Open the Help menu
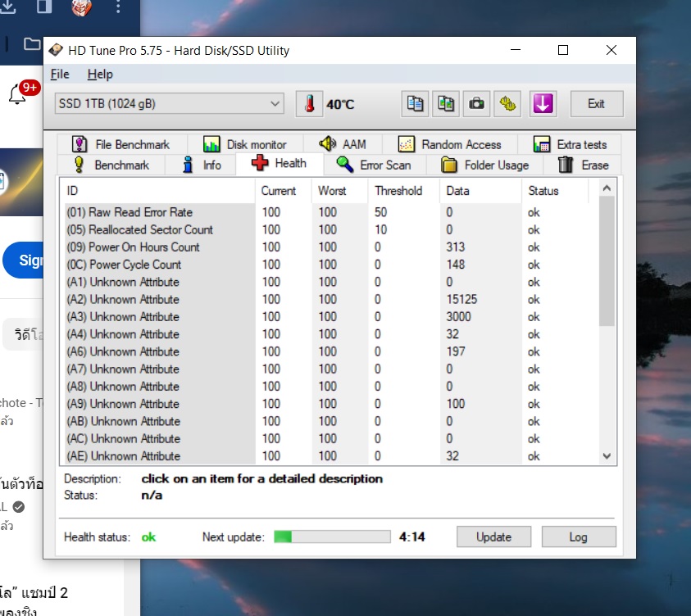 pyautogui.click(x=99, y=74)
